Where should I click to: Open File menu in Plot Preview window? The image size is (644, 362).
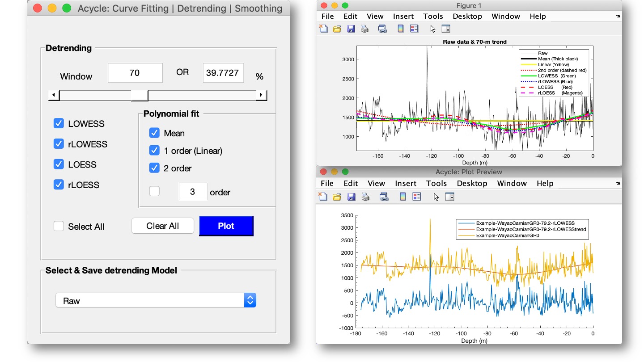click(327, 183)
